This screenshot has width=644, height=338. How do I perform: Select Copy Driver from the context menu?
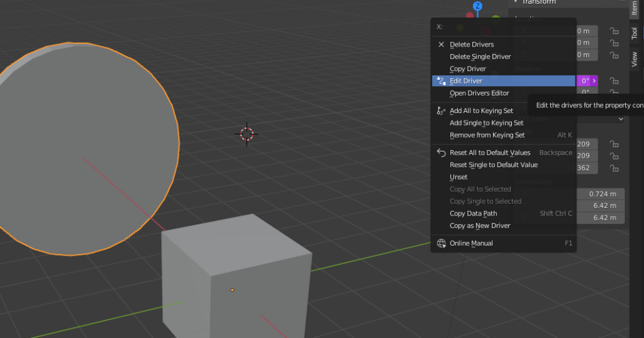[467, 69]
